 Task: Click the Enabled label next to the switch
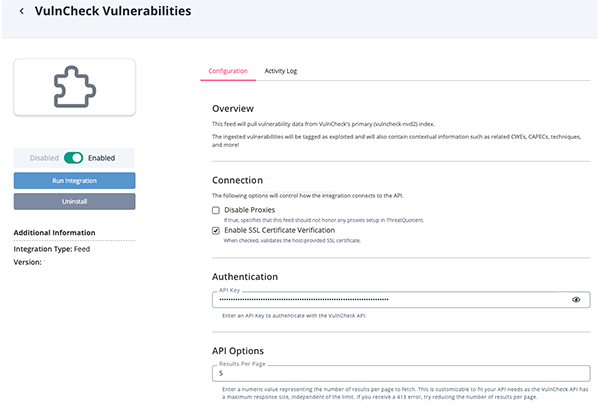(x=102, y=158)
